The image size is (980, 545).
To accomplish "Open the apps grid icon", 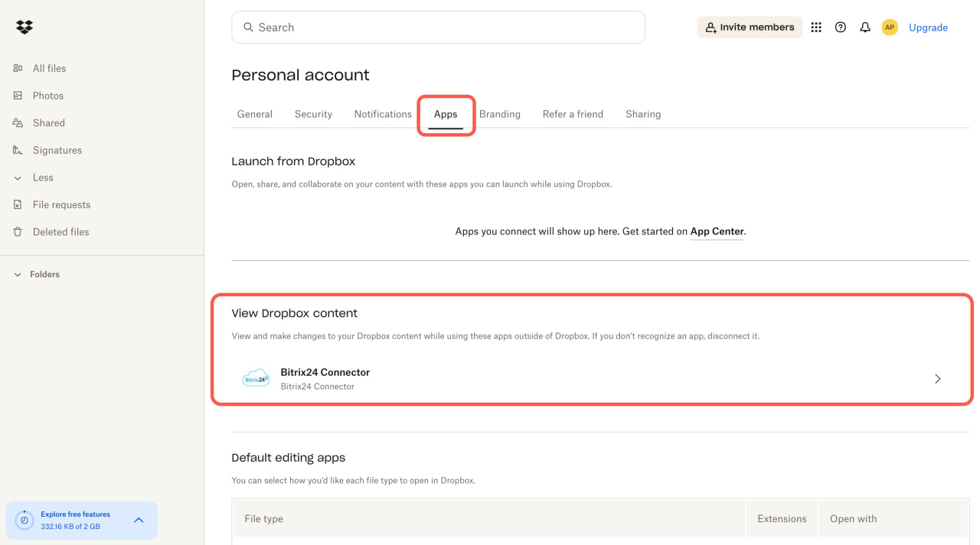I will click(816, 28).
